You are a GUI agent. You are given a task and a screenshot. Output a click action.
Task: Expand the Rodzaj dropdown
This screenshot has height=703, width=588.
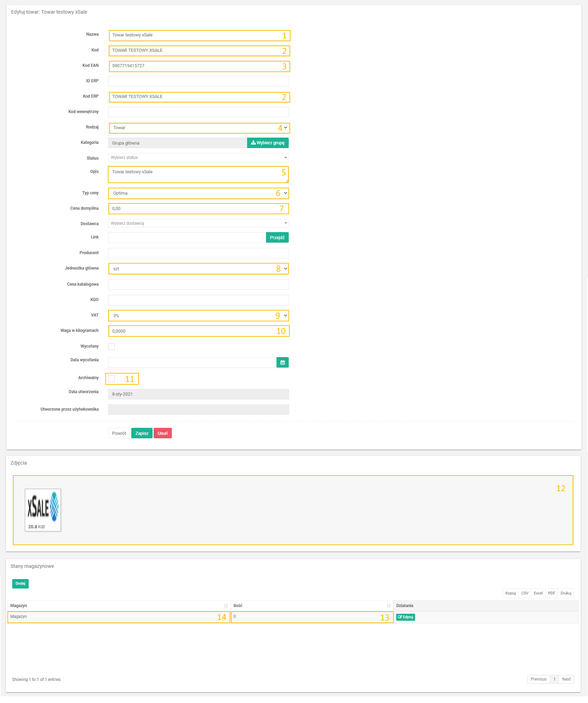click(198, 128)
